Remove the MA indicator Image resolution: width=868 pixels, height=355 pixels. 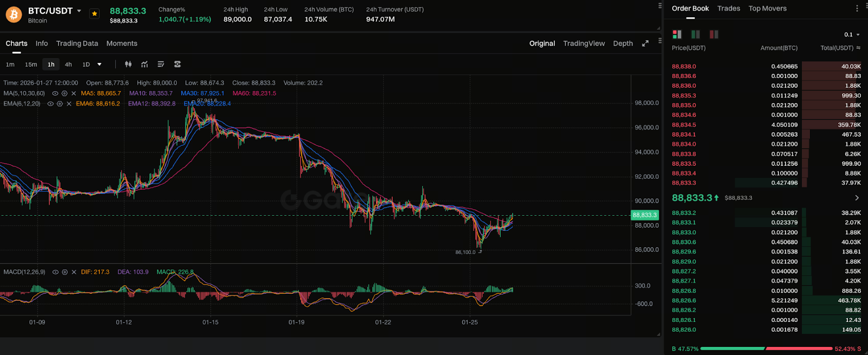click(74, 93)
